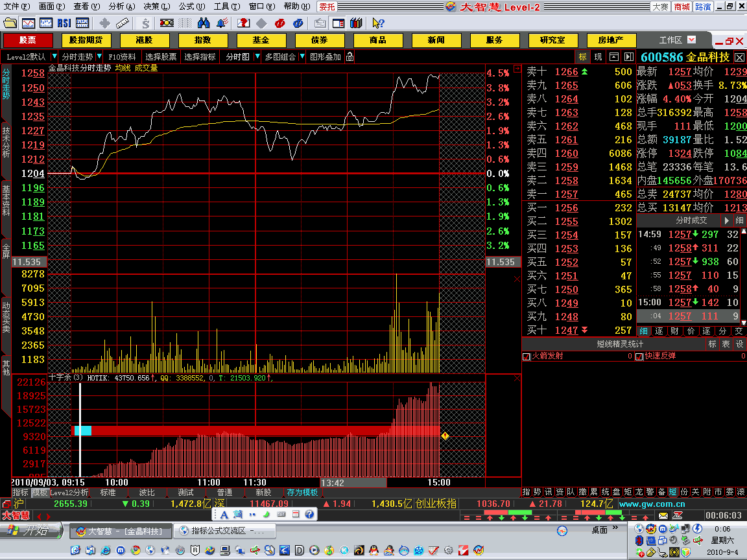Expand the 工作区 dropdown
This screenshot has height=560, width=747.
(692, 40)
